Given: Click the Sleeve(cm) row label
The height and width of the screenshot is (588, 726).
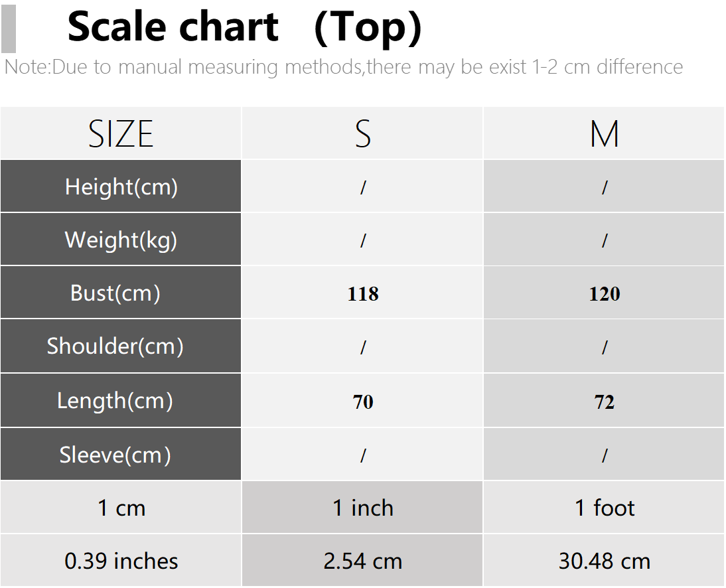Looking at the screenshot, I should (121, 454).
